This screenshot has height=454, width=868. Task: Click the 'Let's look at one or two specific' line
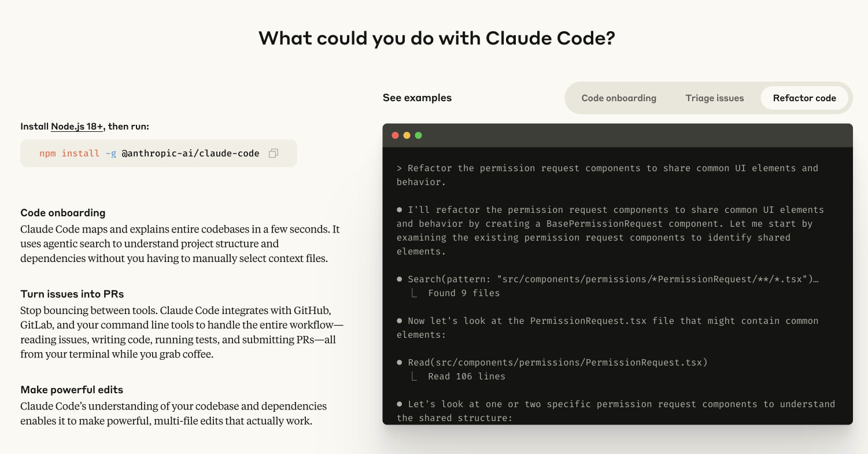616,411
